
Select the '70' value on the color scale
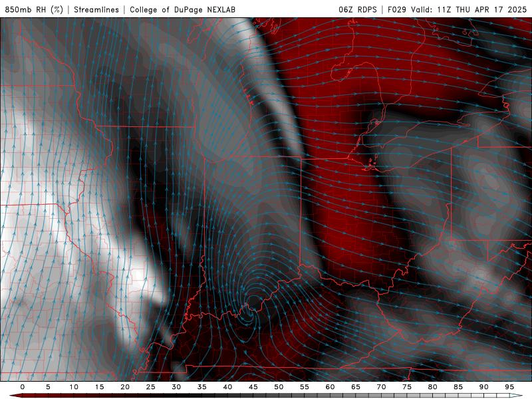coord(381,387)
